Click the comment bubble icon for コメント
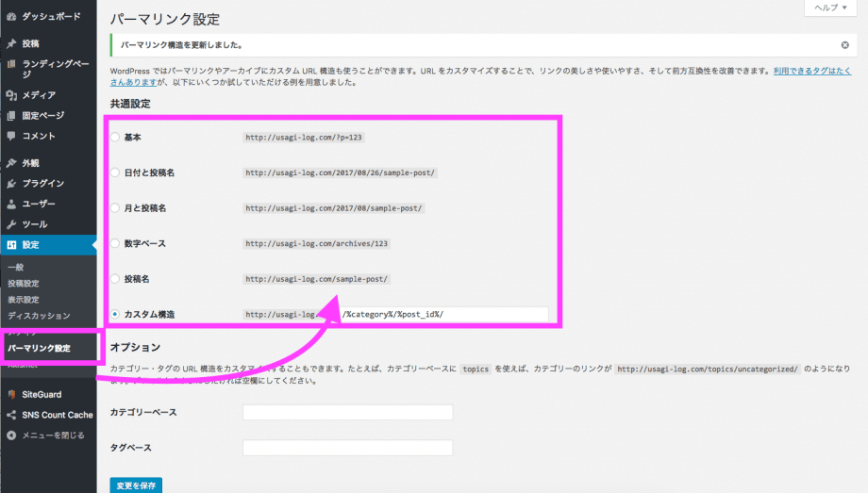This screenshot has height=493, width=868. point(10,136)
